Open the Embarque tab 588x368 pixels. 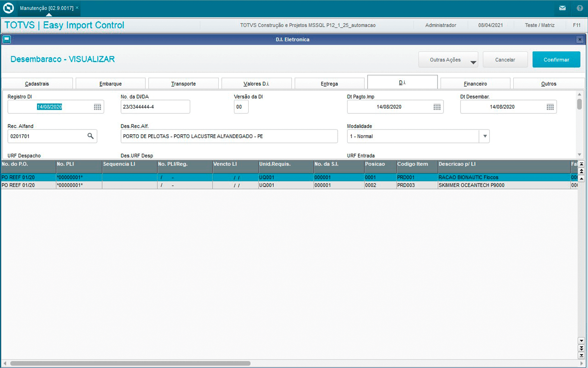[x=110, y=84]
